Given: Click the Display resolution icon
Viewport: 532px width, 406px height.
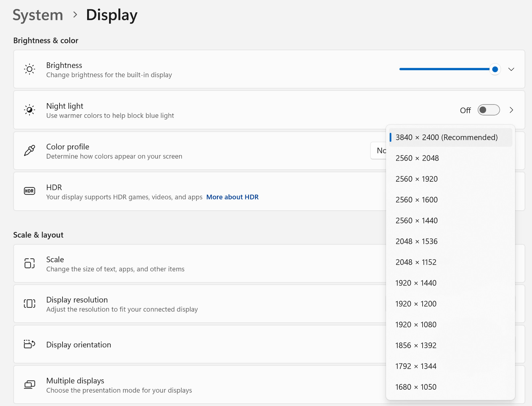Looking at the screenshot, I should pyautogui.click(x=30, y=304).
